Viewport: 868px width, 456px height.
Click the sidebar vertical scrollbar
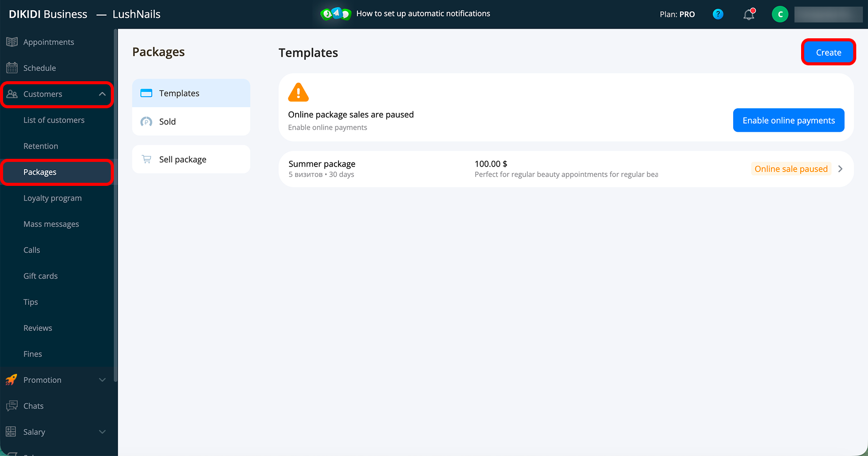point(115,204)
